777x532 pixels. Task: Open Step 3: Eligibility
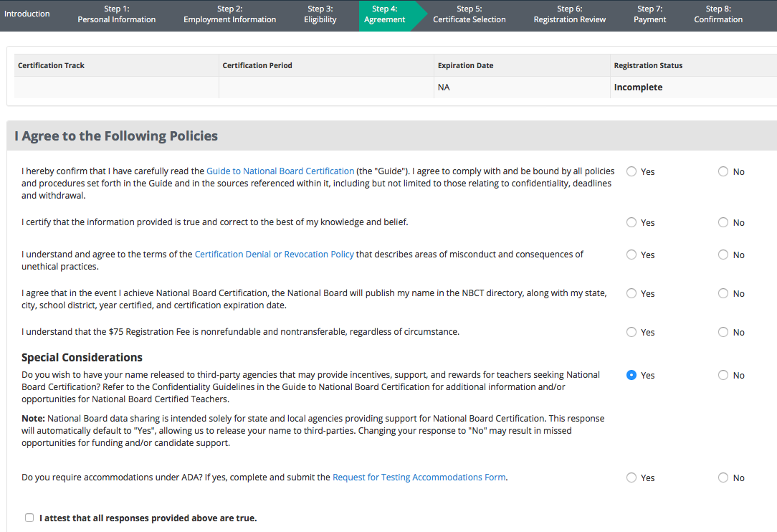point(320,14)
